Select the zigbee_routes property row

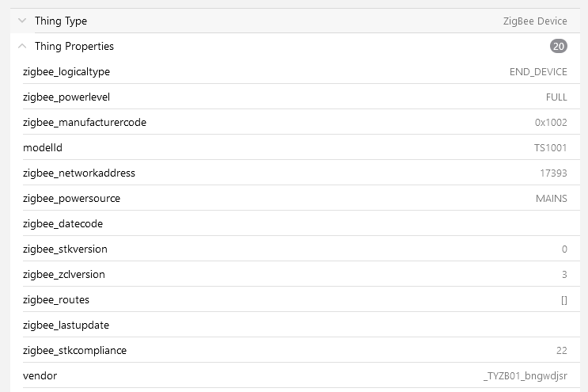click(x=294, y=299)
